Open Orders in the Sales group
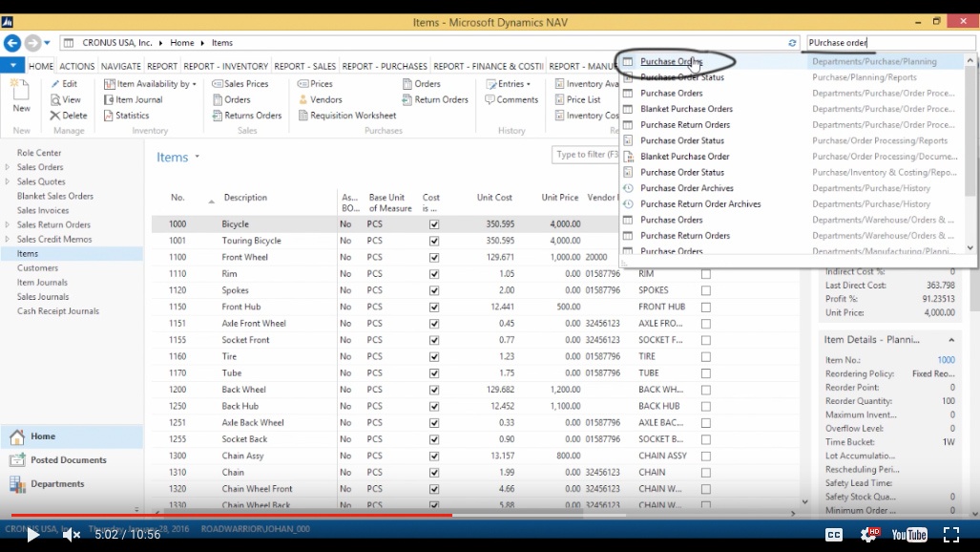This screenshot has width=980, height=552. [231, 99]
